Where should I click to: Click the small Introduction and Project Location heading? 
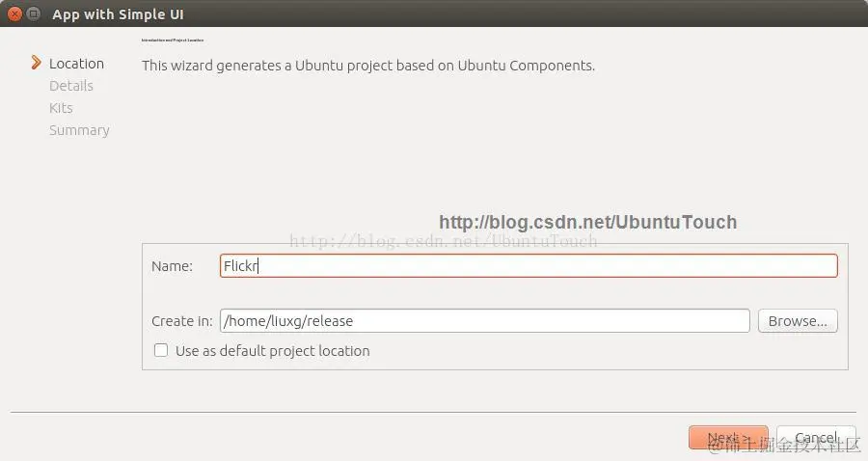click(x=173, y=41)
